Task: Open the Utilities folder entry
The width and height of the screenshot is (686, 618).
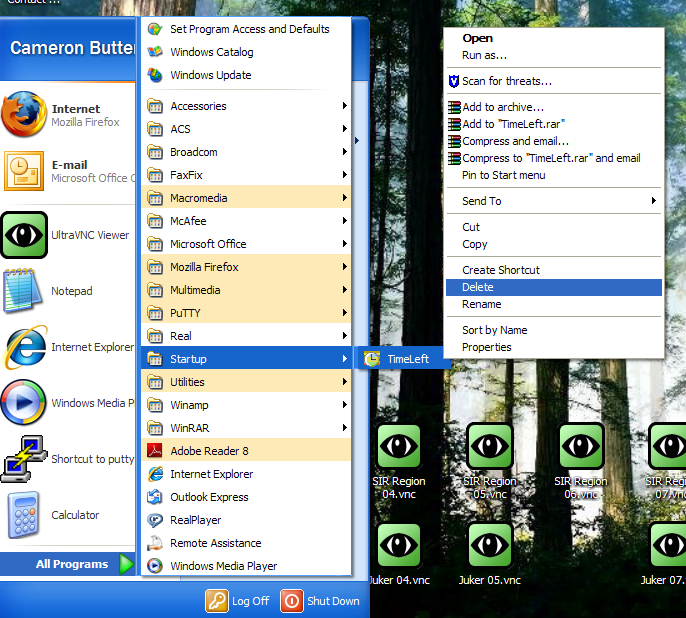Action: coord(246,382)
